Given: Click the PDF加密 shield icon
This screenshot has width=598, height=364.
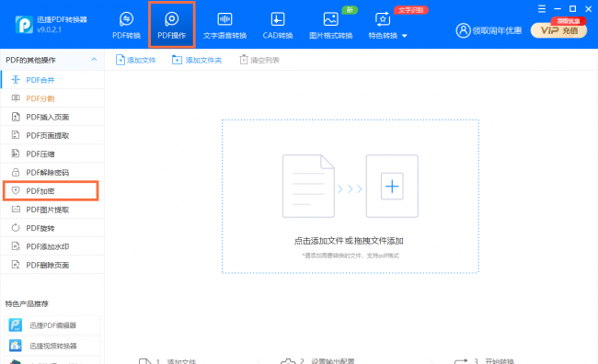Looking at the screenshot, I should [x=16, y=190].
